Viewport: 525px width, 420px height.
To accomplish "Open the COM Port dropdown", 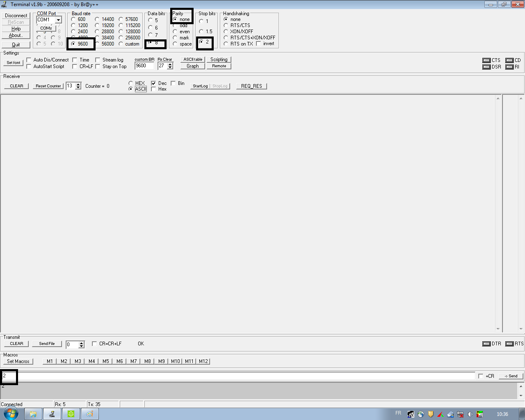I will (58, 20).
